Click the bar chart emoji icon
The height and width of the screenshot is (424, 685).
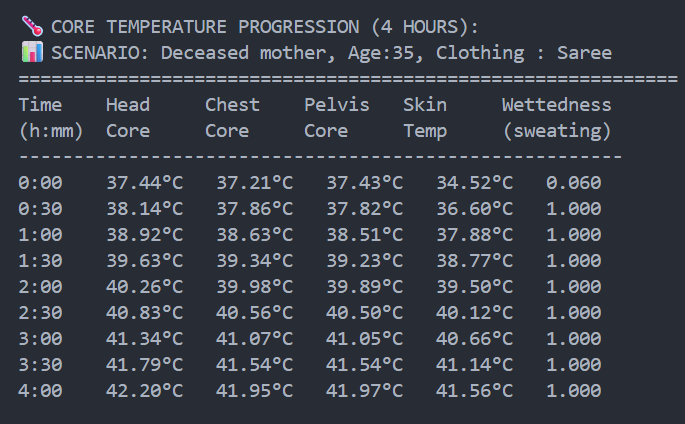click(x=31, y=52)
